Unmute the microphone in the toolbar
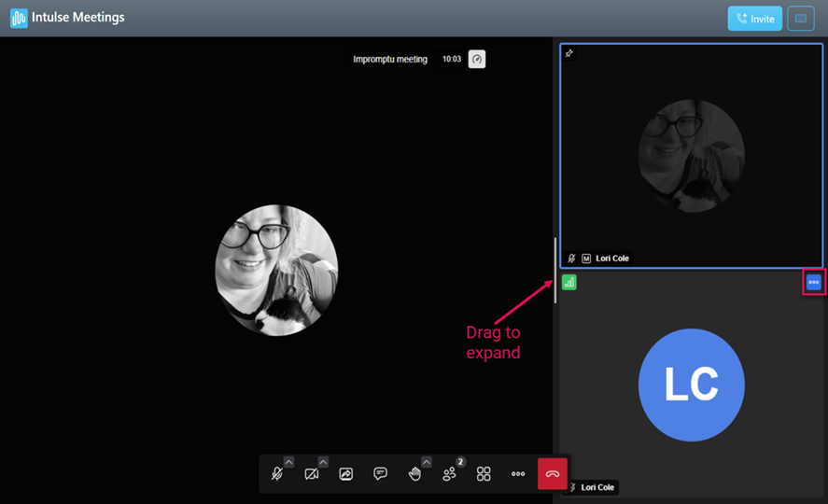 pyautogui.click(x=277, y=474)
